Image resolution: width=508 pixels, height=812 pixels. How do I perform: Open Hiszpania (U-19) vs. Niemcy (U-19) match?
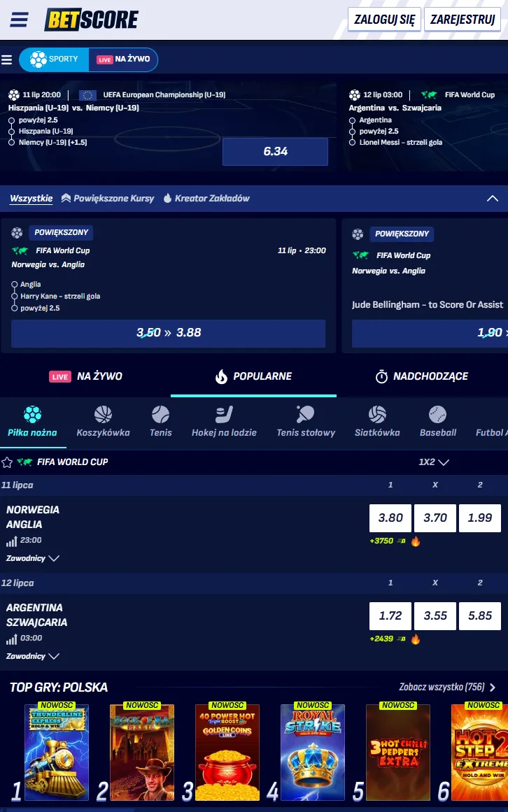pos(73,108)
